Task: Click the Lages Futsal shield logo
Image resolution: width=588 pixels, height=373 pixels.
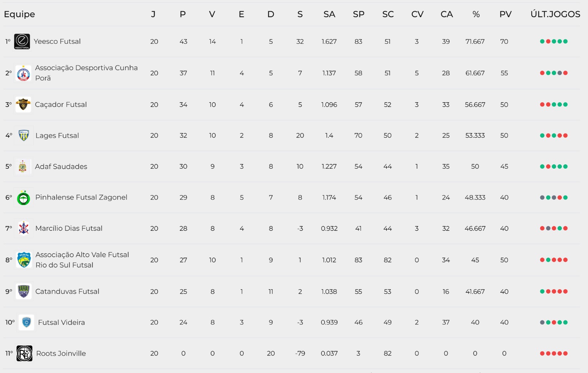Action: pos(24,136)
